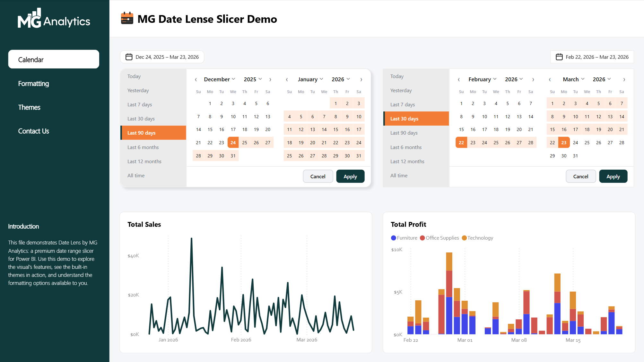
Task: Go to next month after January 2026
Action: pos(361,80)
